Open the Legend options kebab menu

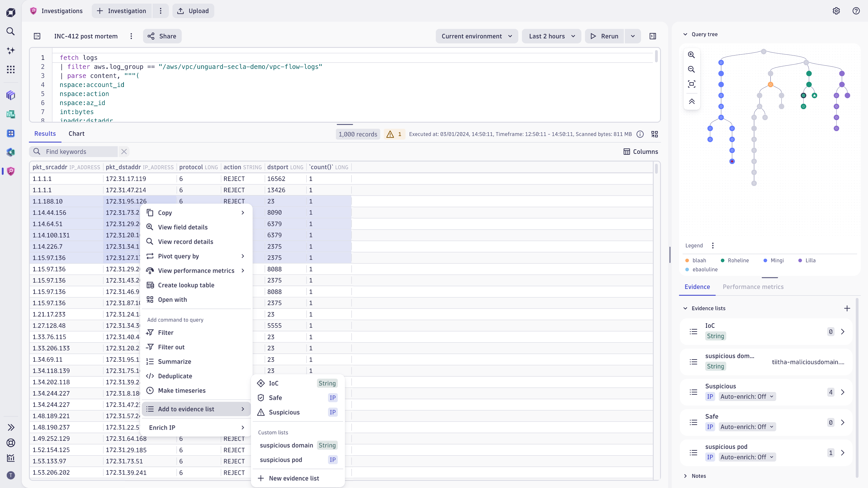(x=713, y=246)
